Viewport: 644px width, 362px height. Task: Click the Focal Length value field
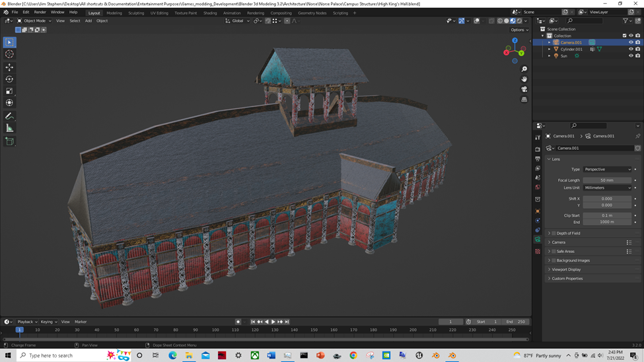[607, 180]
